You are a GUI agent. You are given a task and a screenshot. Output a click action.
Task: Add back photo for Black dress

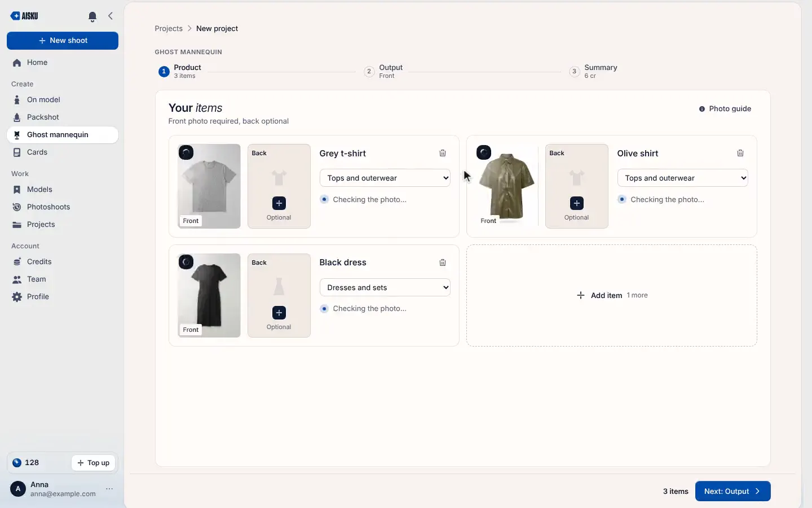[x=279, y=313]
